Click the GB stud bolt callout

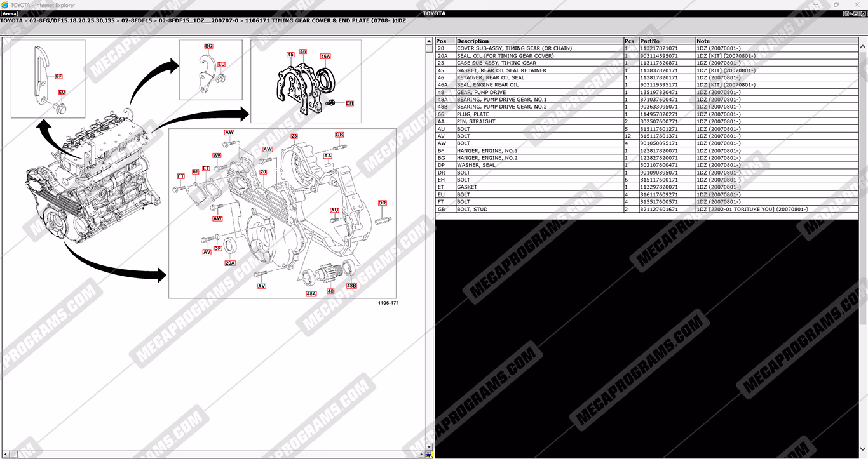tap(339, 135)
